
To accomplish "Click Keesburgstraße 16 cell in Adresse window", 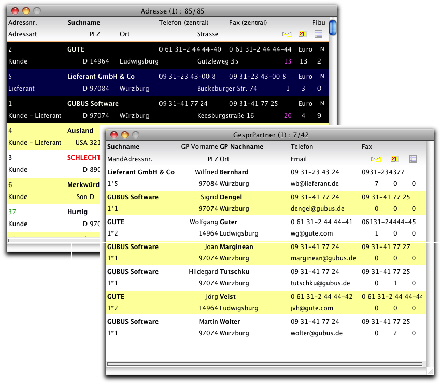I will click(225, 116).
